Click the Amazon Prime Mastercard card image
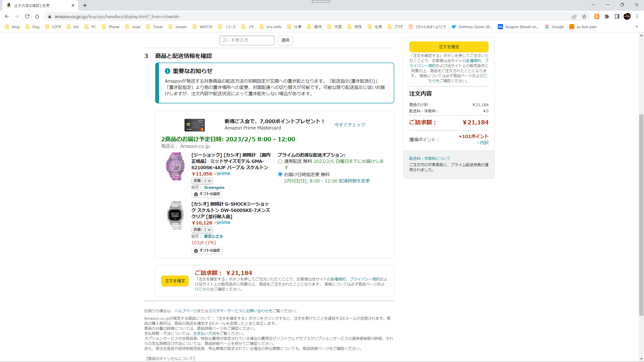Image resolution: width=644 pixels, height=362 pixels. tap(194, 125)
